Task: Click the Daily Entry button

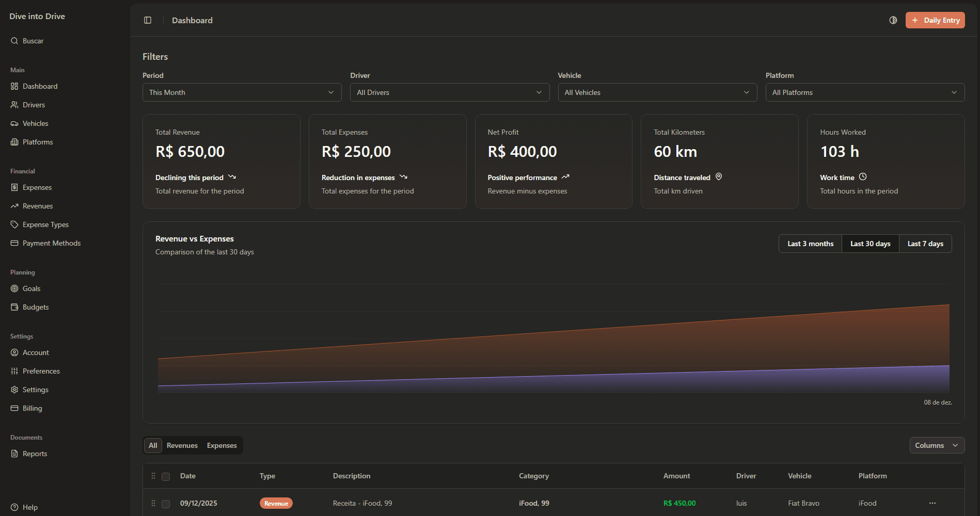Action: (x=935, y=20)
